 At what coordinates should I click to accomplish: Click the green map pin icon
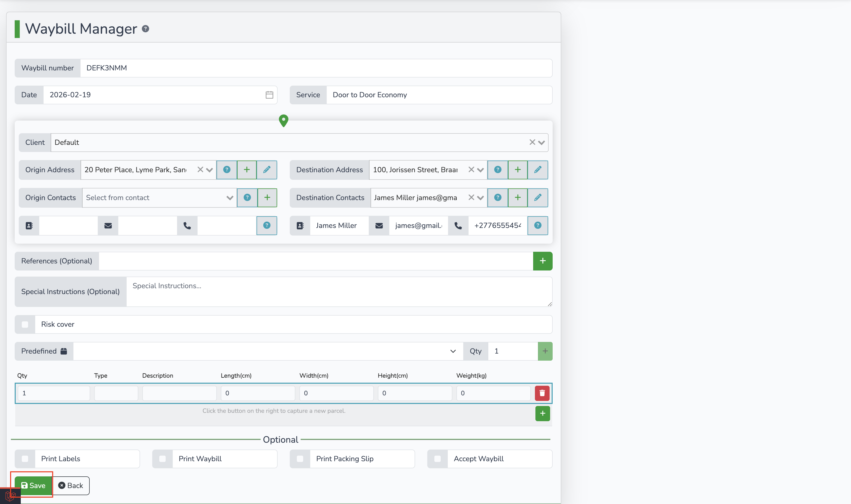(x=284, y=121)
